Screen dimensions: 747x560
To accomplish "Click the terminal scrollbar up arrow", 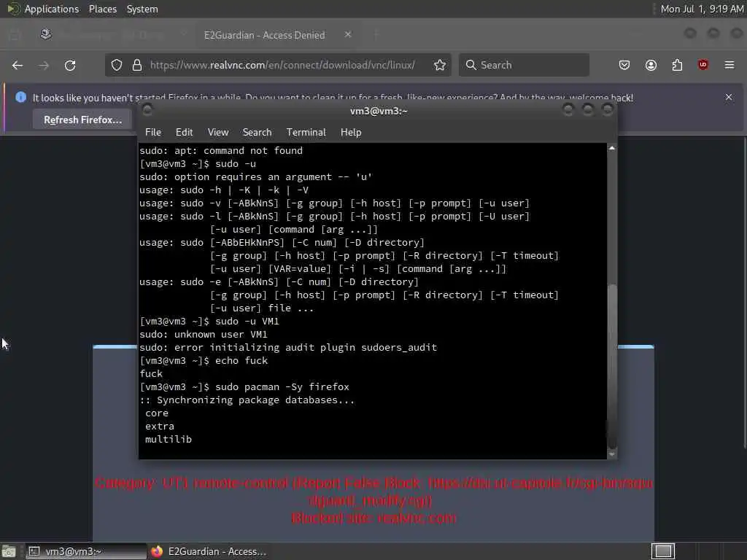I will click(612, 148).
